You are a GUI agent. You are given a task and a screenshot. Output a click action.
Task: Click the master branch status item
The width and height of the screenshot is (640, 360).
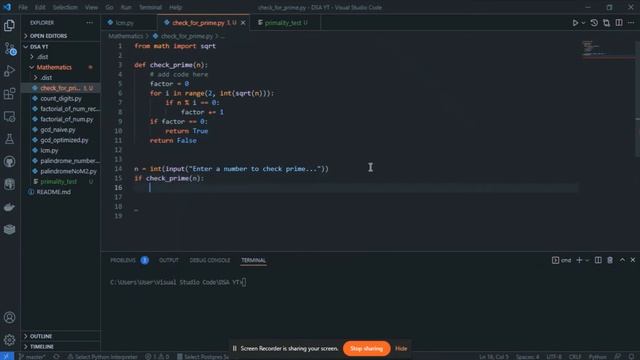click(32, 356)
